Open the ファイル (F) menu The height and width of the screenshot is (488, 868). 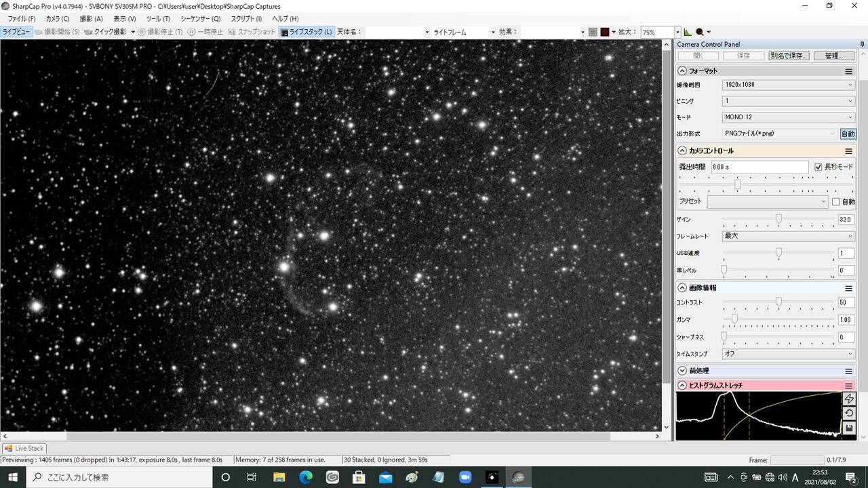click(x=22, y=19)
